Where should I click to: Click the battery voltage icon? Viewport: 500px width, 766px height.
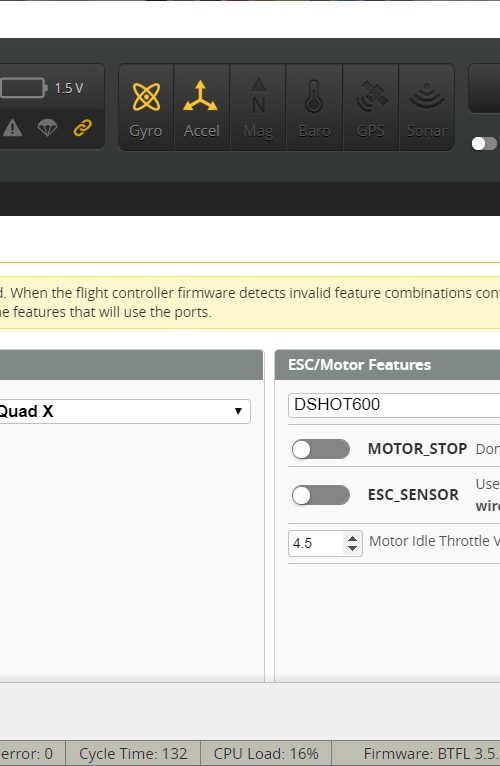tap(23, 88)
